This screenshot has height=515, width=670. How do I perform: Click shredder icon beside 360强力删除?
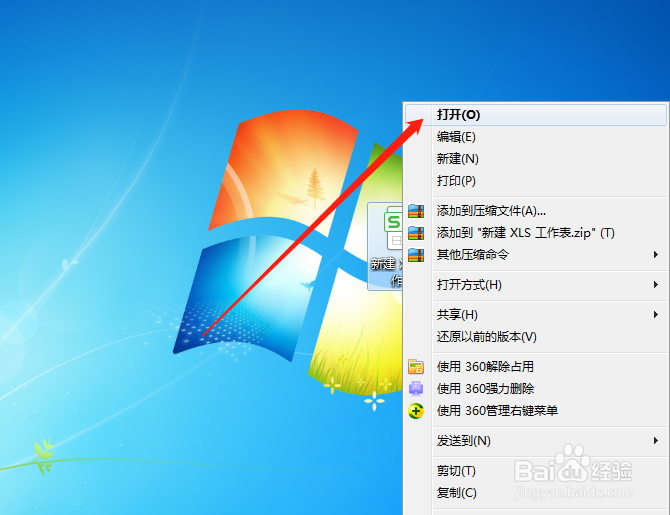[416, 388]
